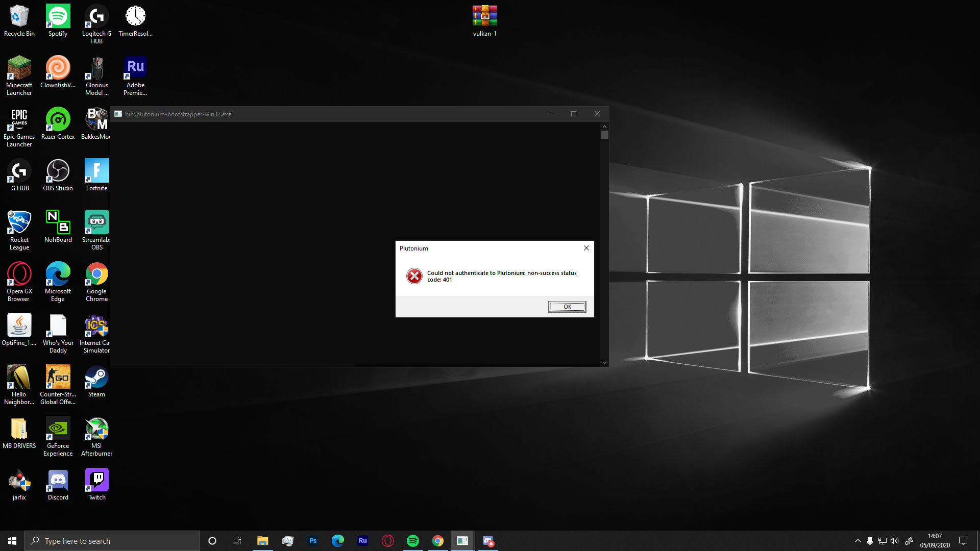Select the Fortnite desktop icon

click(x=96, y=176)
